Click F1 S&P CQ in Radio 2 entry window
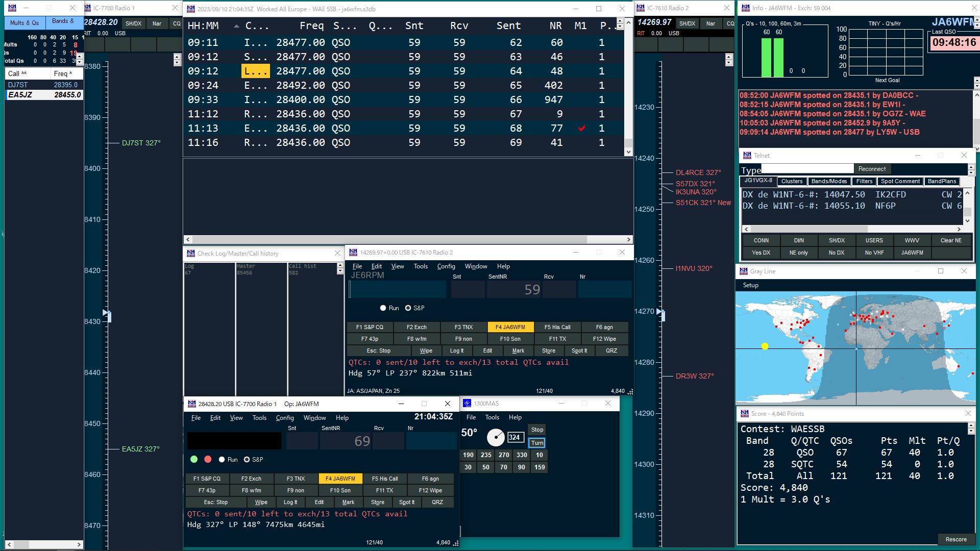The height and width of the screenshot is (551, 980). 370,327
